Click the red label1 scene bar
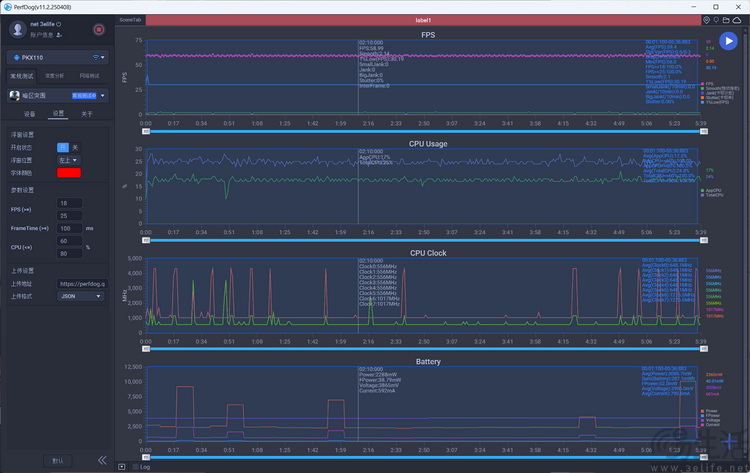 pyautogui.click(x=423, y=20)
